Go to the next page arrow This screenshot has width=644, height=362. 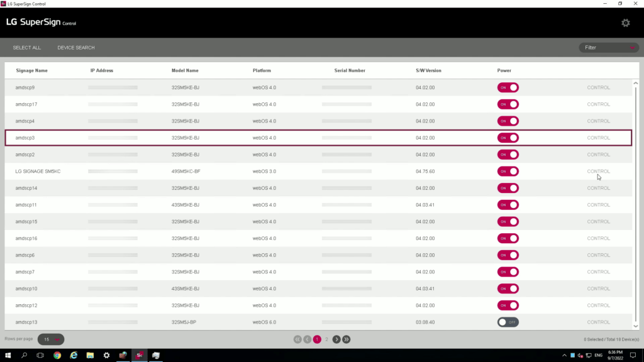[x=336, y=339]
